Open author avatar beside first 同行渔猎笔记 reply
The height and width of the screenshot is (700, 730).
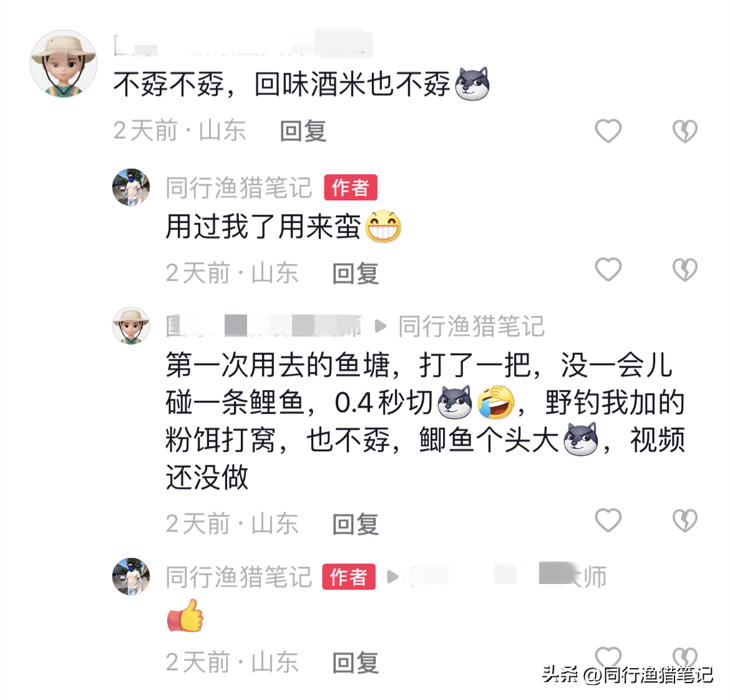pos(131,187)
